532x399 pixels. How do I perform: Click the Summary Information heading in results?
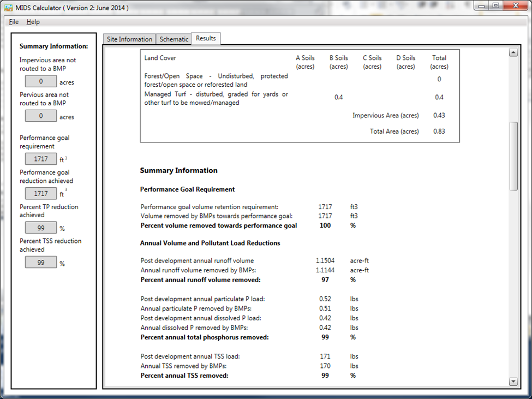pyautogui.click(x=178, y=171)
